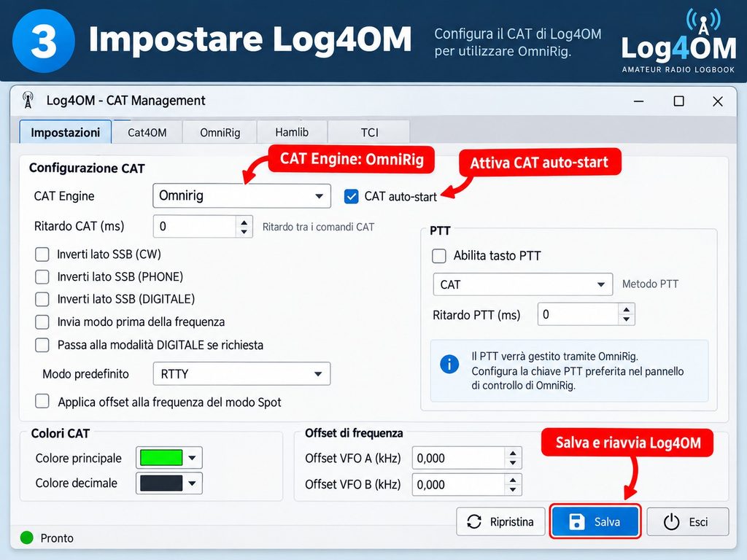Viewport: 747px width, 560px height.
Task: Enable Abilita tasto PTT checkbox
Action: click(x=438, y=256)
